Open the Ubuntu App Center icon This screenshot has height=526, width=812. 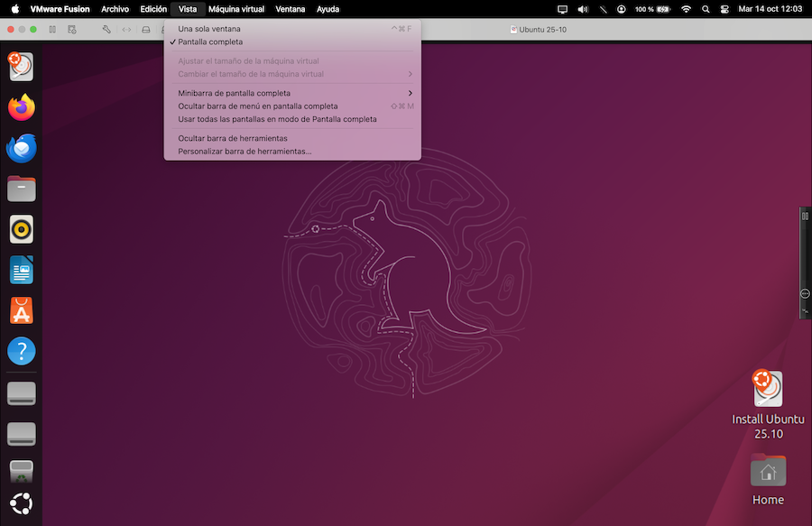coord(22,310)
